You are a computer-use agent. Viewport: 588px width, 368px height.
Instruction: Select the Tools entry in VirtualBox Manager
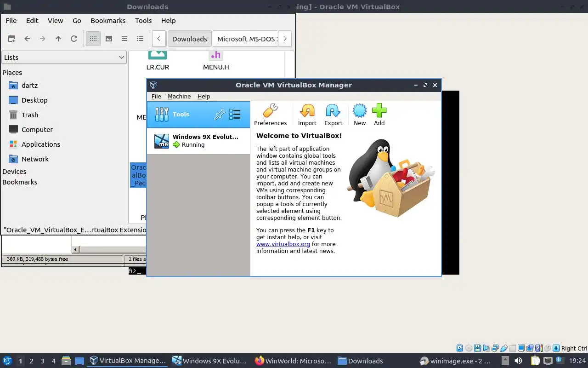(198, 115)
